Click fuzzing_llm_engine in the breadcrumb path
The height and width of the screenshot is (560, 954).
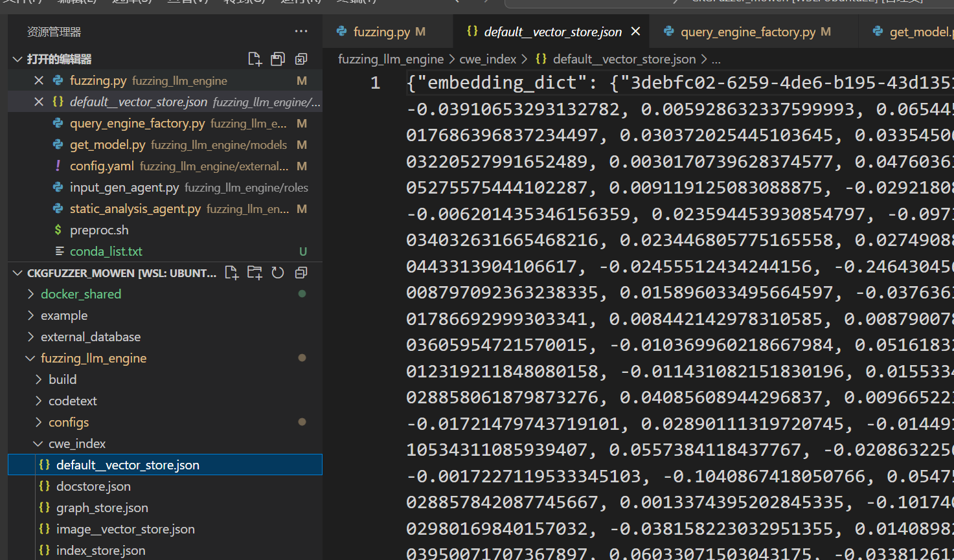tap(391, 60)
